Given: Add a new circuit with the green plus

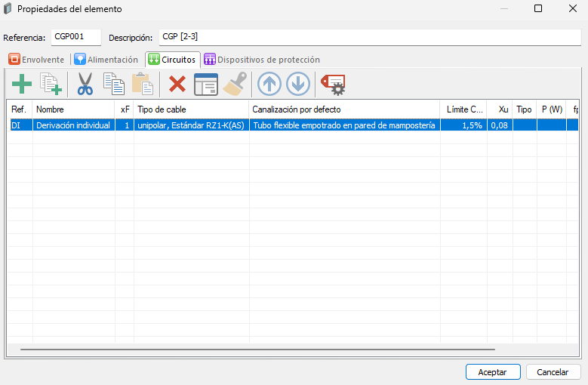Looking at the screenshot, I should tap(22, 84).
